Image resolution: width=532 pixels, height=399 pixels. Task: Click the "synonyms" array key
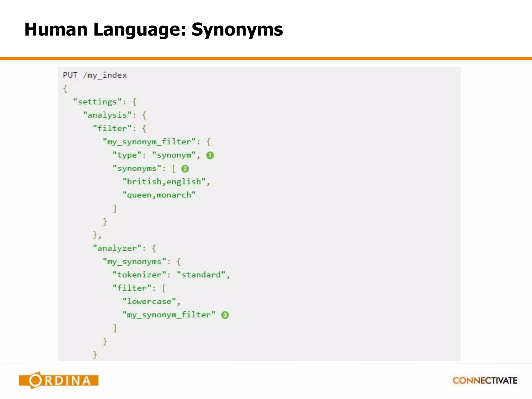(137, 169)
